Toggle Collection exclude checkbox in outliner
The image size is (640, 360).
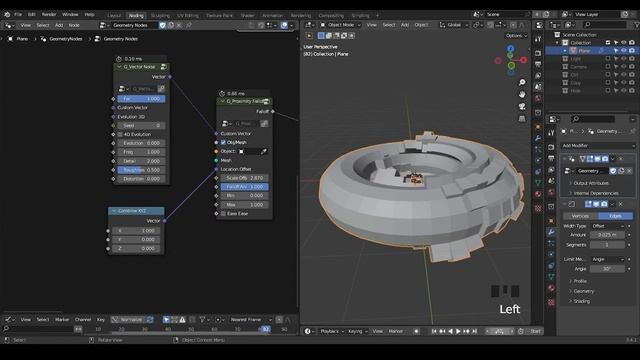(x=608, y=42)
